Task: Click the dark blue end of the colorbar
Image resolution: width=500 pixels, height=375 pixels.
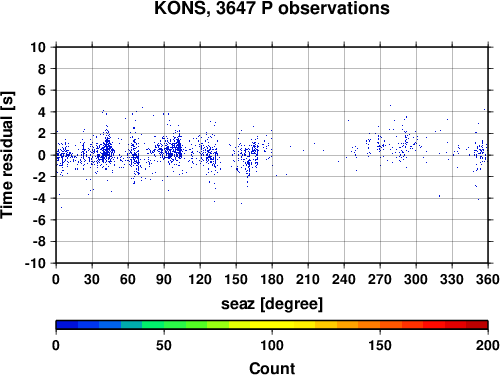Action: click(67, 325)
